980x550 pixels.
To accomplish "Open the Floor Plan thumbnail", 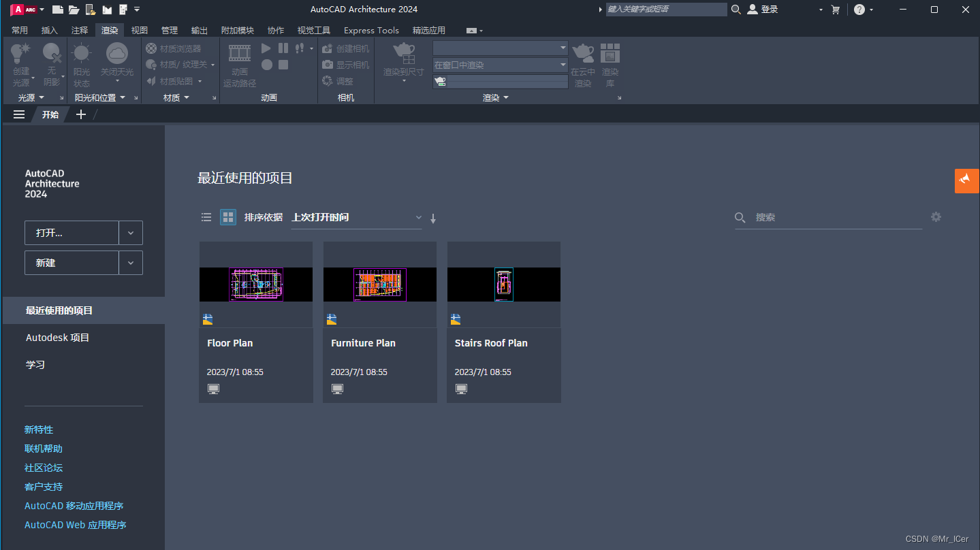I will tap(256, 285).
